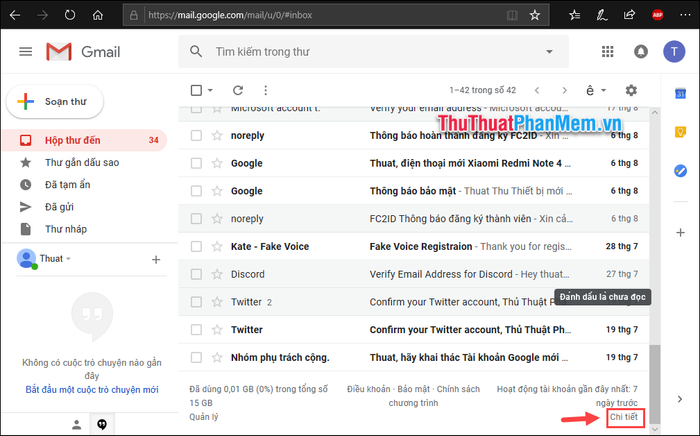Star the Kate - Fake Voice email
The height and width of the screenshot is (436, 700).
(217, 246)
